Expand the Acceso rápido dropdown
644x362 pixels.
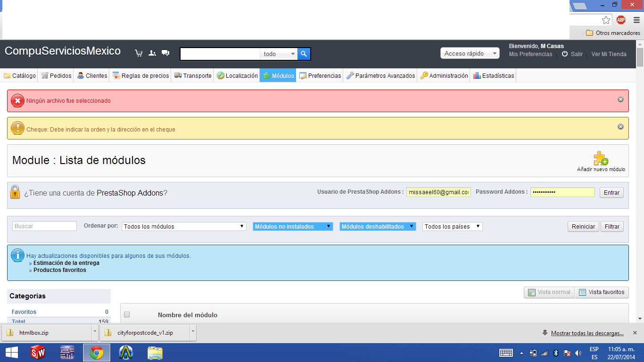coord(470,53)
